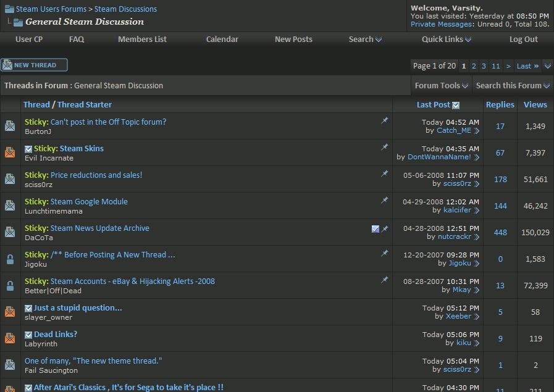The height and width of the screenshot is (392, 554).
Task: Open 'Price reductions and sales!' thread
Action: (96, 175)
